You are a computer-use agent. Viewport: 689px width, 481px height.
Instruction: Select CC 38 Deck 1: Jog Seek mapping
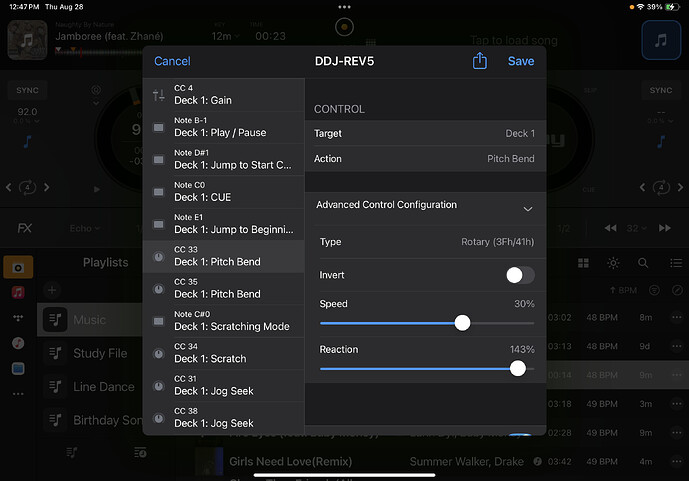224,418
